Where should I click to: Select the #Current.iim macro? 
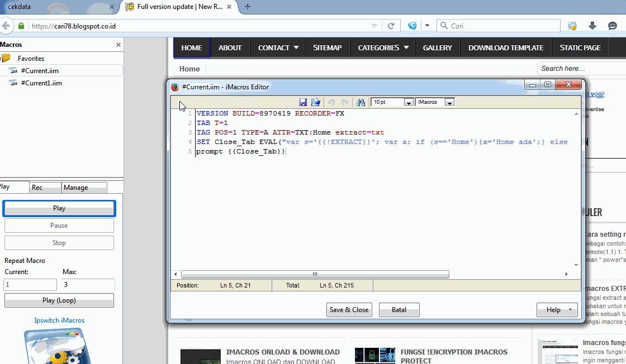click(40, 70)
